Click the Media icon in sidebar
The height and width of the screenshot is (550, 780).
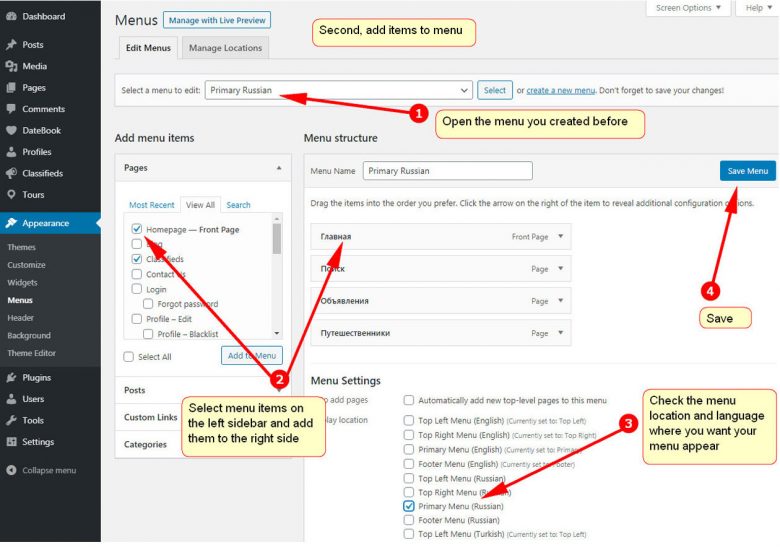11,66
